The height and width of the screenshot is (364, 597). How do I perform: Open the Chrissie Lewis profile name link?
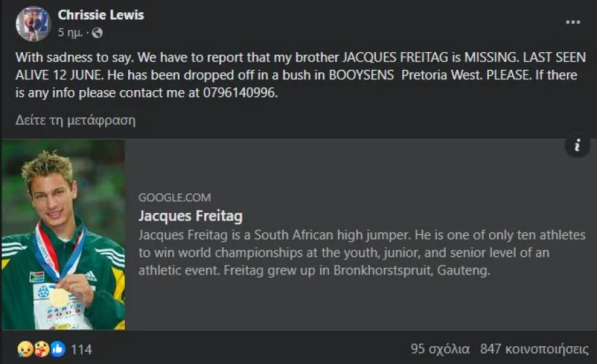coord(101,15)
